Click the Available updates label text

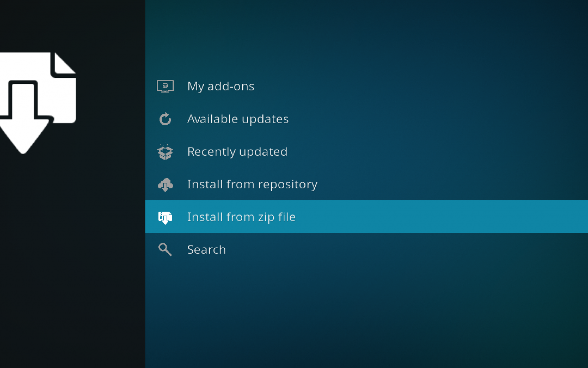coord(238,119)
